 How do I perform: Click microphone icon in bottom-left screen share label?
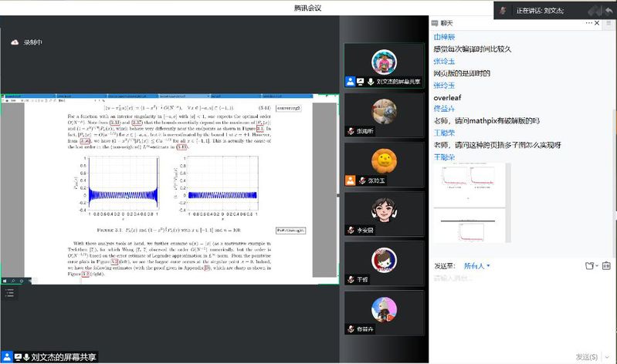[26, 357]
